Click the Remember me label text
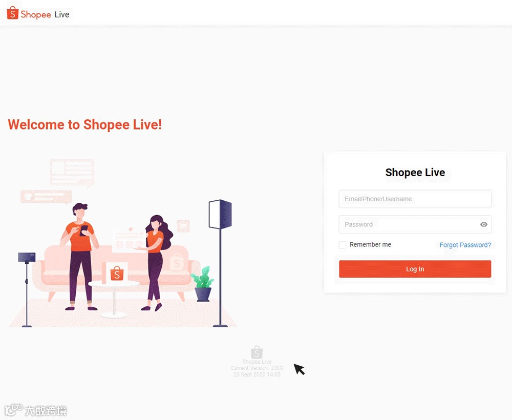512x420 pixels. 370,245
